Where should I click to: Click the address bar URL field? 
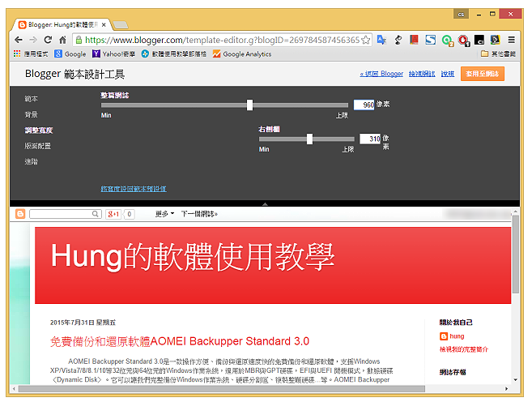click(x=222, y=40)
